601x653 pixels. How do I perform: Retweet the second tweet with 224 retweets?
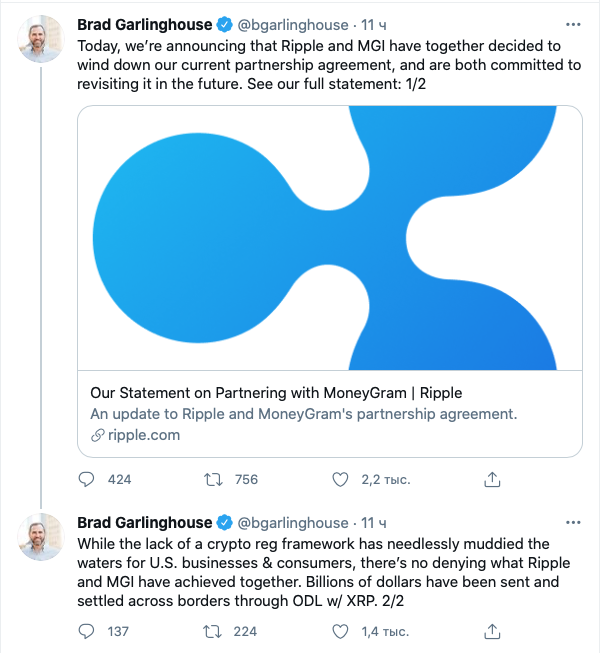click(212, 631)
